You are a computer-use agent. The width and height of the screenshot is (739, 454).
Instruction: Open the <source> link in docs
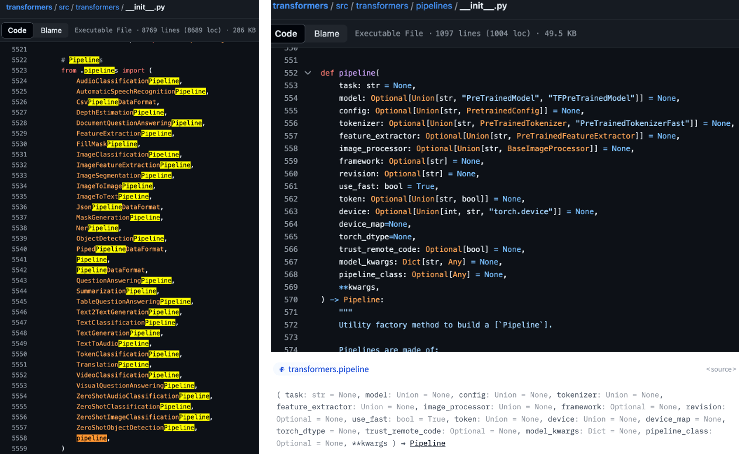pos(721,370)
